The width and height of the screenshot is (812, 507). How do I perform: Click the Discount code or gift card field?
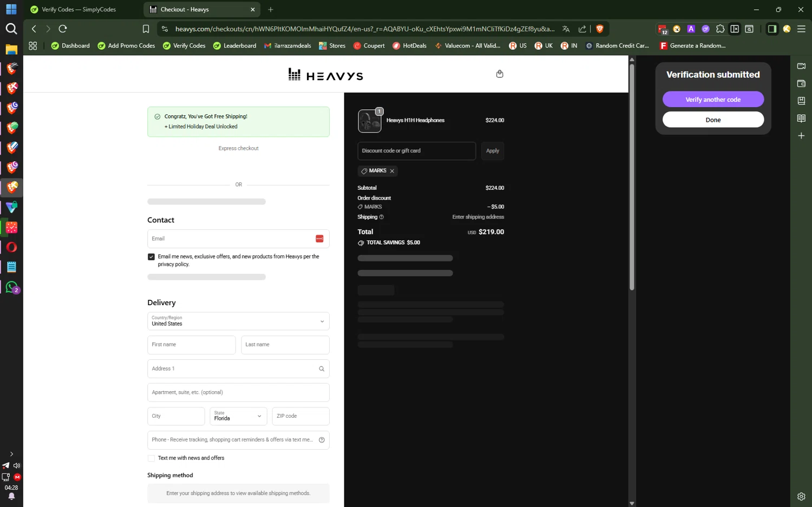click(x=416, y=151)
